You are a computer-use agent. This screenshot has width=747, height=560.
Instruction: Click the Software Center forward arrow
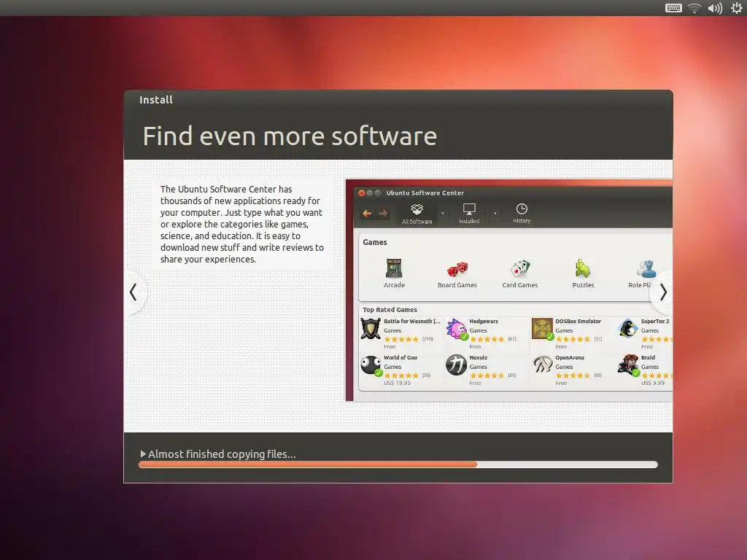point(382,214)
